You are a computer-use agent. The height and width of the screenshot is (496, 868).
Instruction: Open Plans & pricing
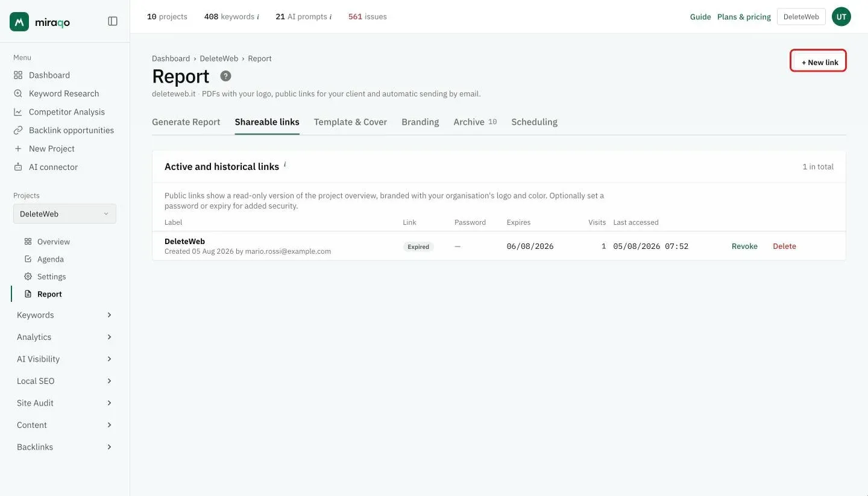pyautogui.click(x=744, y=17)
